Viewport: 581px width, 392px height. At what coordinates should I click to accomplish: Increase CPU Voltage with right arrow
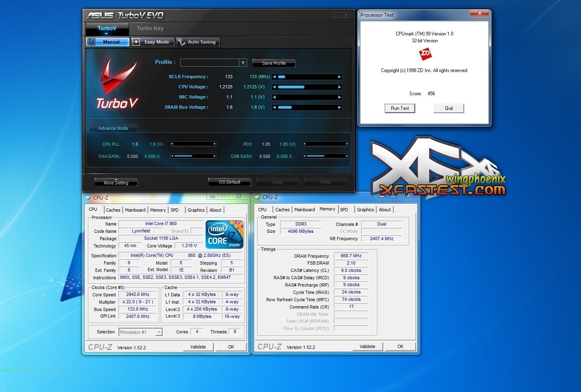[340, 87]
